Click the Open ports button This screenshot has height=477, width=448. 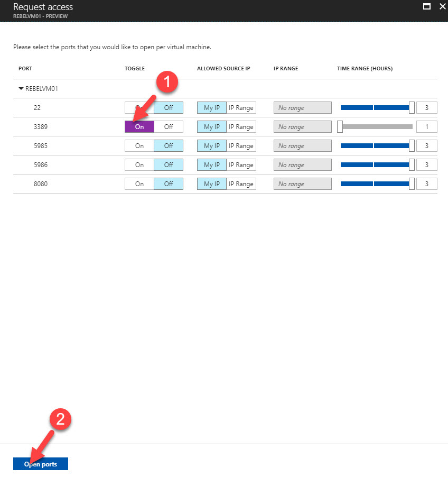click(41, 464)
